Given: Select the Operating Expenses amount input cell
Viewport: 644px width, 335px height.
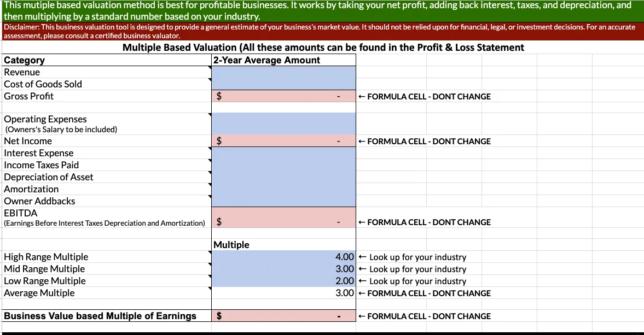Looking at the screenshot, I should [283, 124].
